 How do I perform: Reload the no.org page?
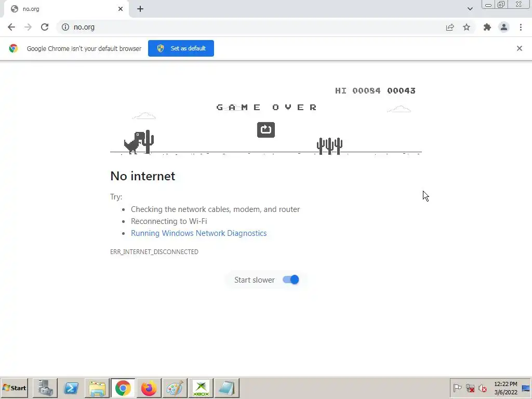click(x=45, y=27)
